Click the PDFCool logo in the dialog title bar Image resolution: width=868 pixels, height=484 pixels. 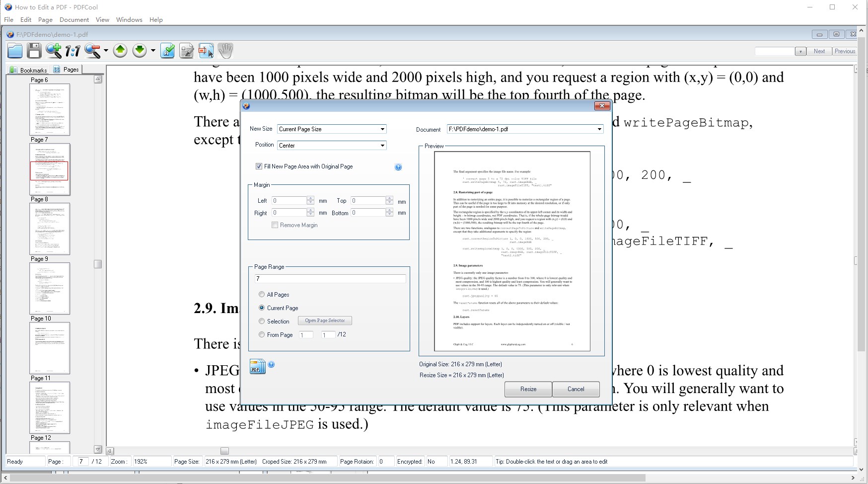[246, 106]
